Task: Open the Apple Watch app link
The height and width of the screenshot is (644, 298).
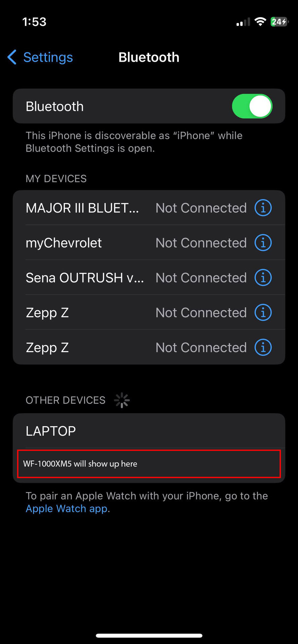Action: pos(67,508)
